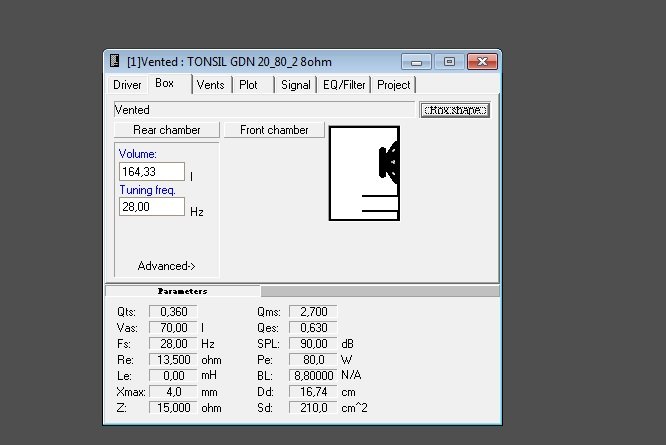This screenshot has height=445, width=666.
Task: Click the Qts value 0,360
Action: [173, 312]
